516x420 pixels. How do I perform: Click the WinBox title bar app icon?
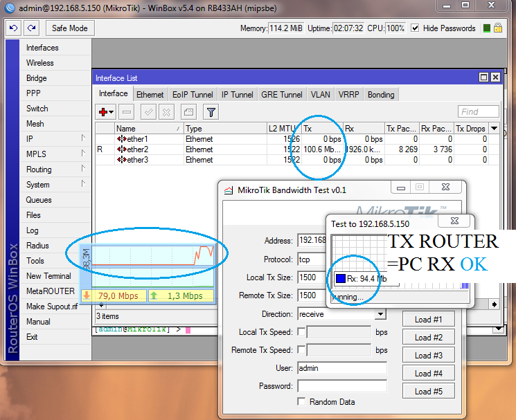[x=10, y=8]
